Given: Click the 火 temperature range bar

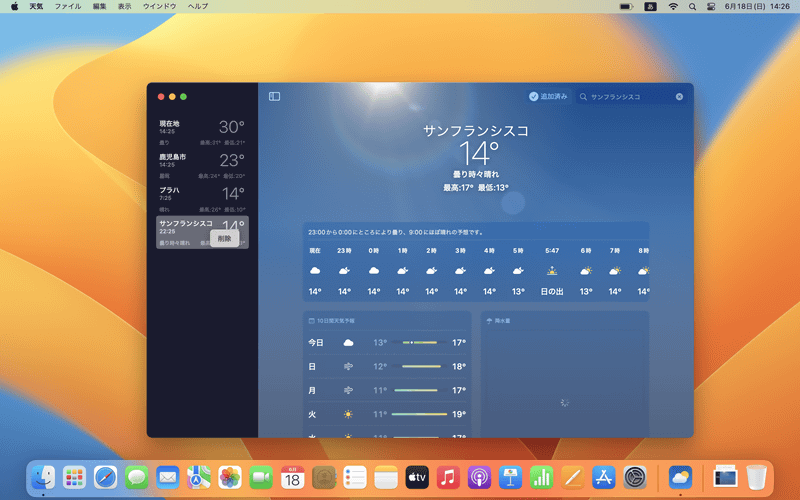Looking at the screenshot, I should click(x=419, y=414).
